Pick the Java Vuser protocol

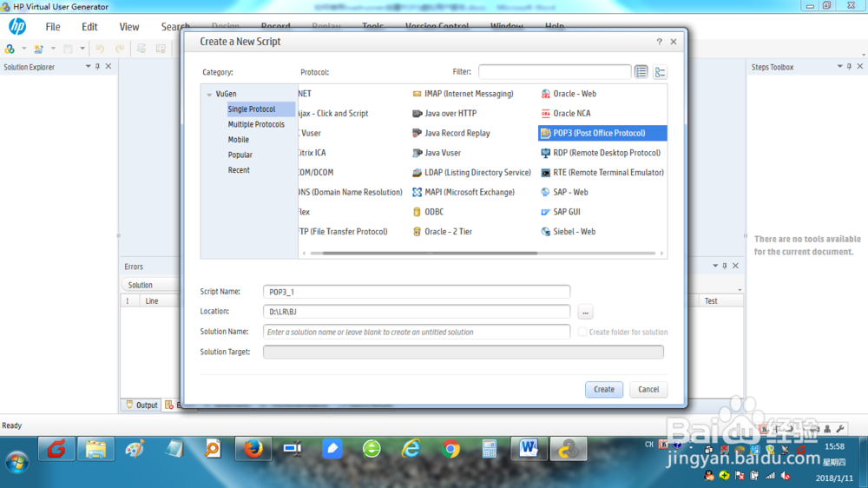pos(437,153)
